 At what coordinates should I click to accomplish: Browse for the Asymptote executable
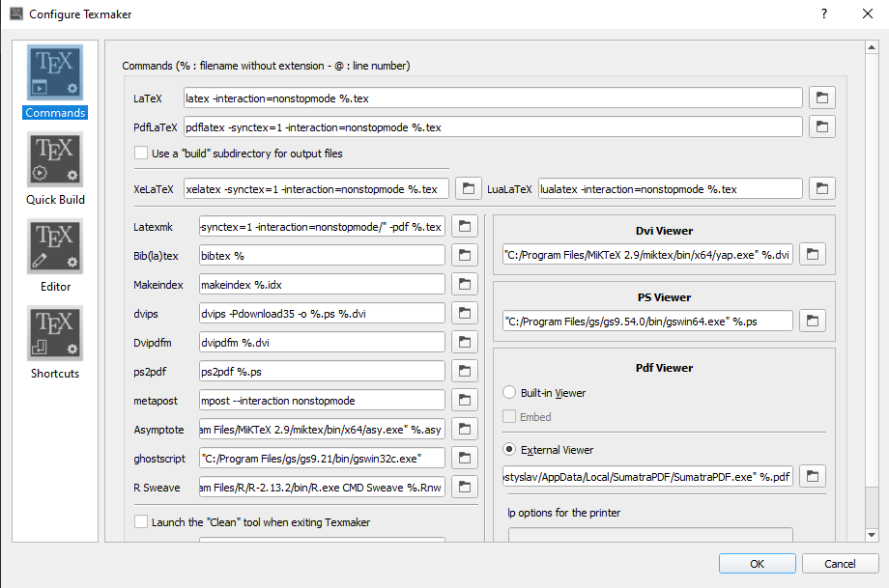click(x=465, y=429)
